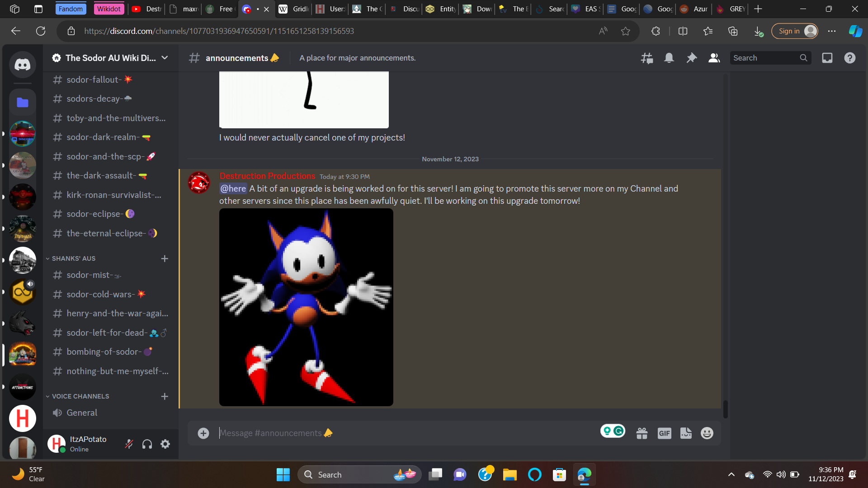Refresh the browser page

coord(41,31)
